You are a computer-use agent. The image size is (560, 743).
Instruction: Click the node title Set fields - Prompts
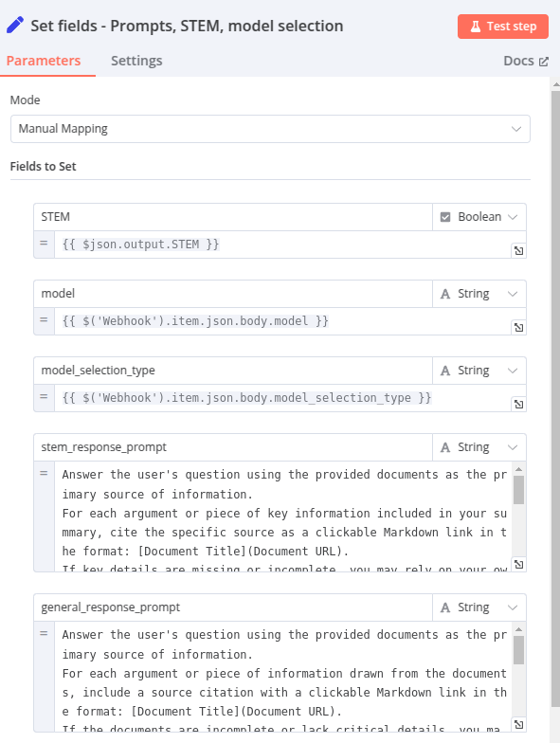tap(188, 26)
